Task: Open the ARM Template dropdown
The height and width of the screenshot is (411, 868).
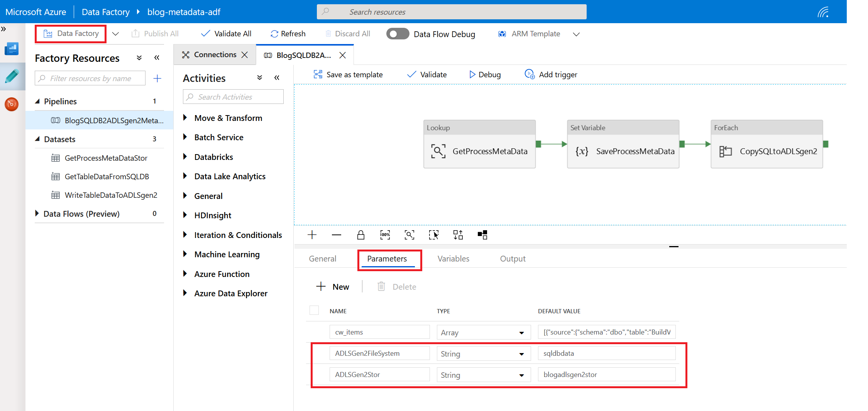Action: click(x=576, y=34)
